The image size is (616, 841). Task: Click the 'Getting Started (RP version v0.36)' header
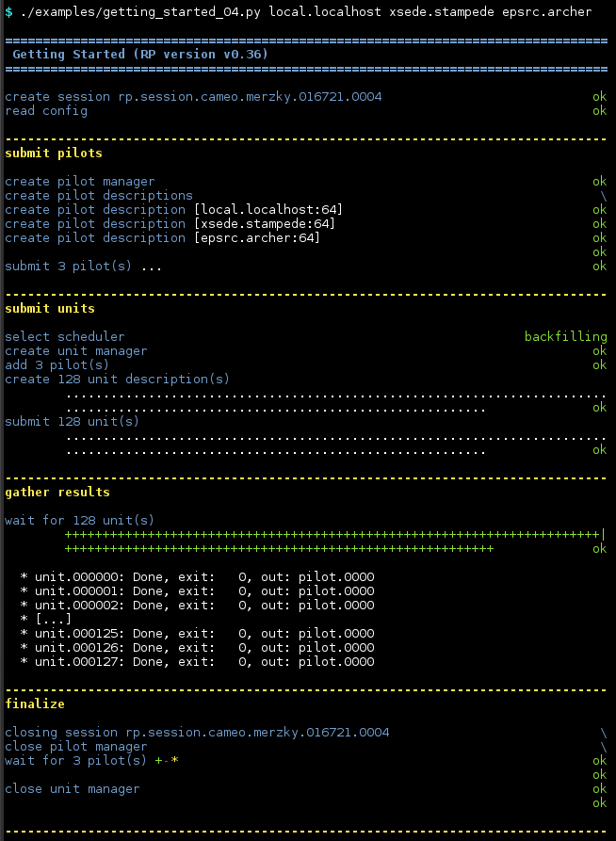[140, 55]
